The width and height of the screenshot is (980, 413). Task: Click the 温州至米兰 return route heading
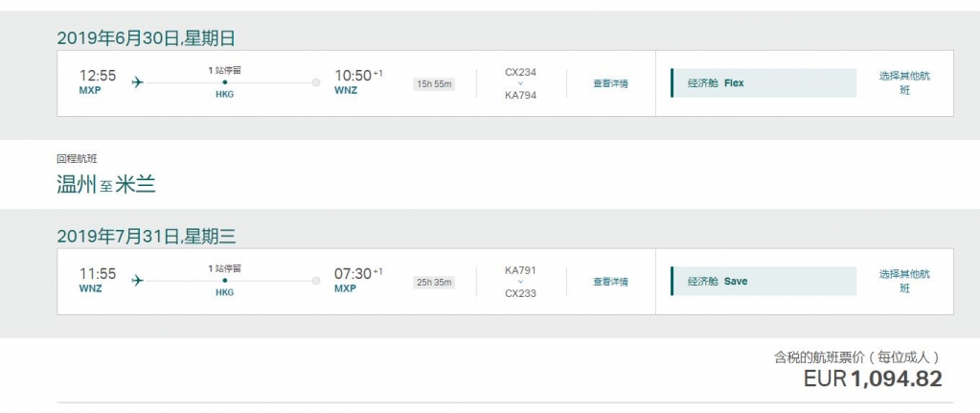(105, 185)
